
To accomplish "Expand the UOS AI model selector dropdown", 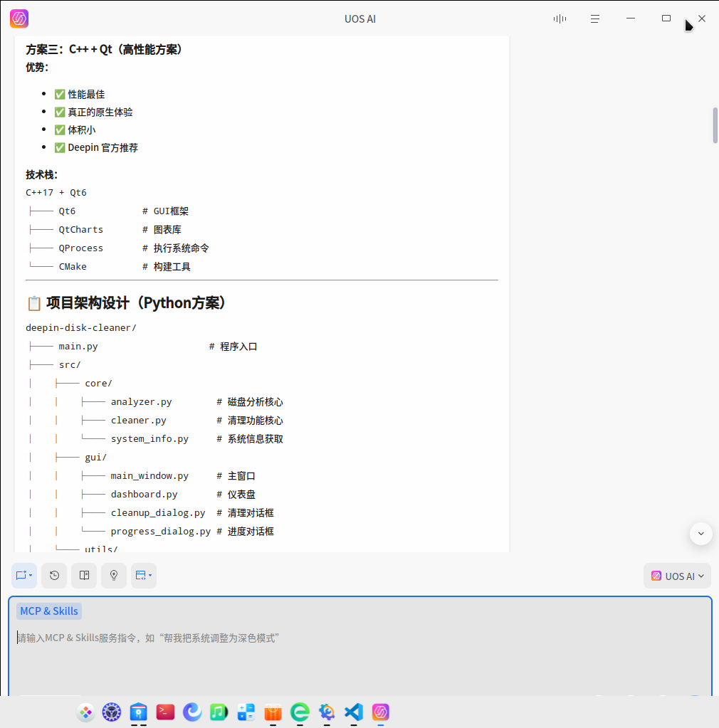I will pyautogui.click(x=677, y=576).
